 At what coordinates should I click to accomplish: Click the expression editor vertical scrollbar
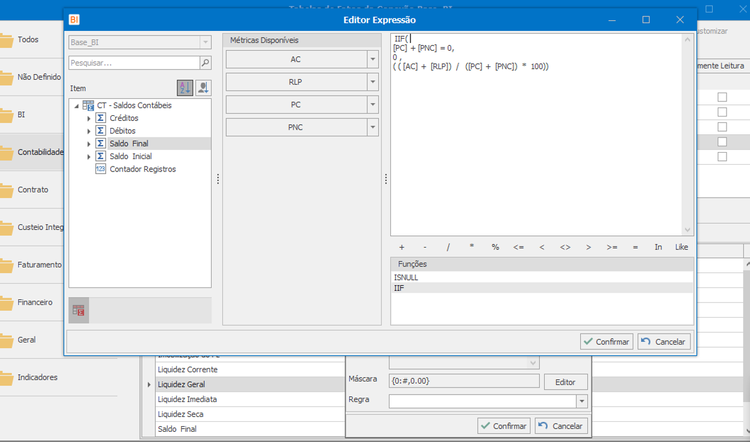pyautogui.click(x=687, y=134)
